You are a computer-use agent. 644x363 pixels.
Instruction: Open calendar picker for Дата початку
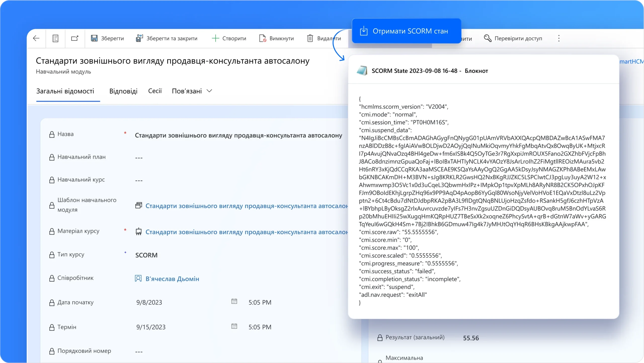234,301
